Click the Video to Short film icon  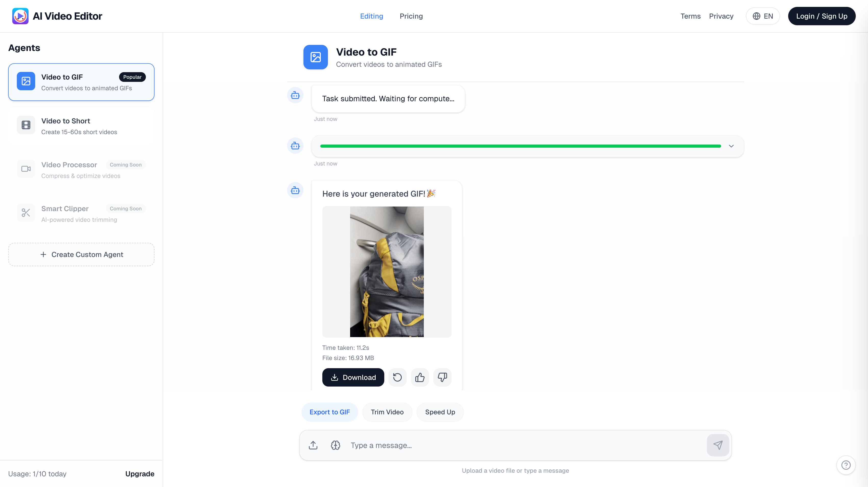point(25,125)
